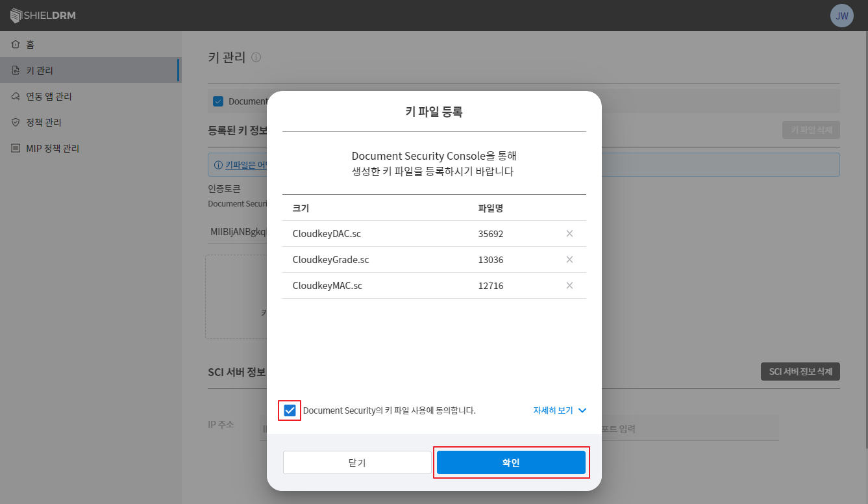Remove CloudkeyDAC.sc with its X icon

pyautogui.click(x=569, y=233)
